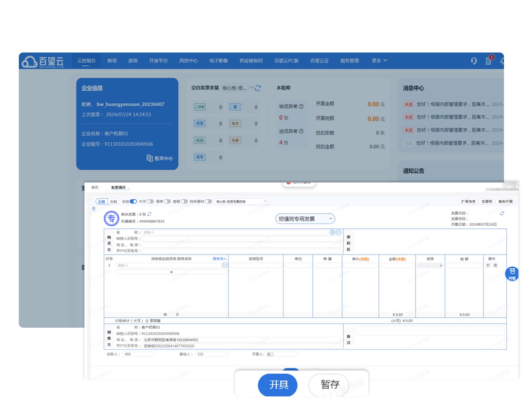Click the 收款人 field showing 456
This screenshot has width=525, height=420.
[x=139, y=354]
